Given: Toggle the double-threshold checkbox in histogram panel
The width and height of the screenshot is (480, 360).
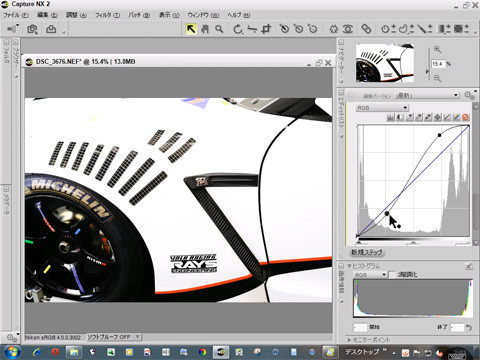Looking at the screenshot, I should [393, 274].
